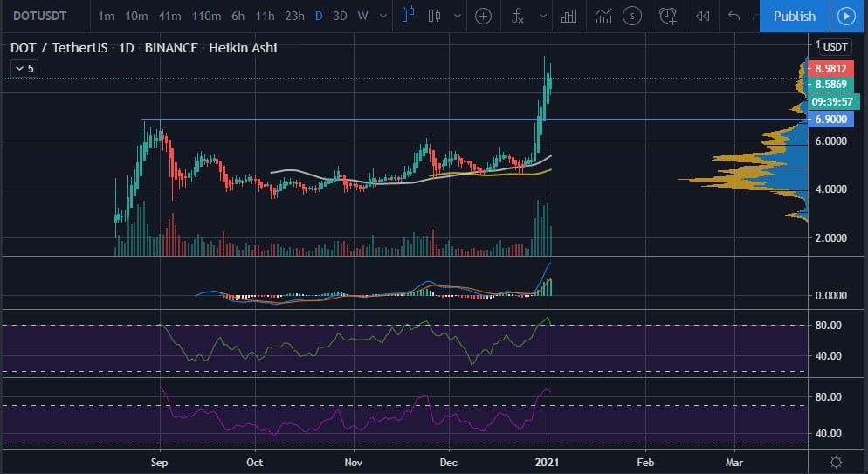Choose the W weekly interval

pyautogui.click(x=362, y=16)
